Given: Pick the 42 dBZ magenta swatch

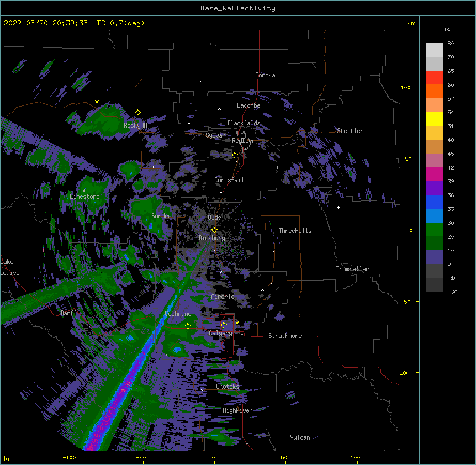Looking at the screenshot, I should pyautogui.click(x=434, y=174).
